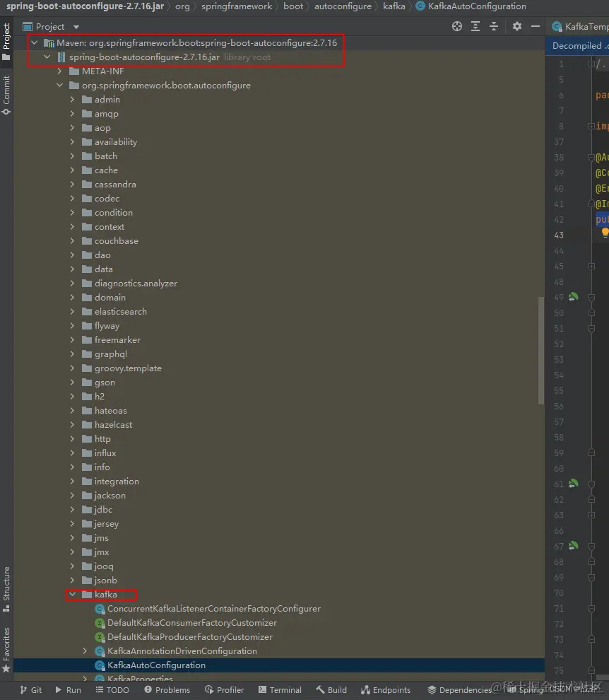Click the Decompiled class file banner
Screen dimensions: 609x700
(577, 45)
